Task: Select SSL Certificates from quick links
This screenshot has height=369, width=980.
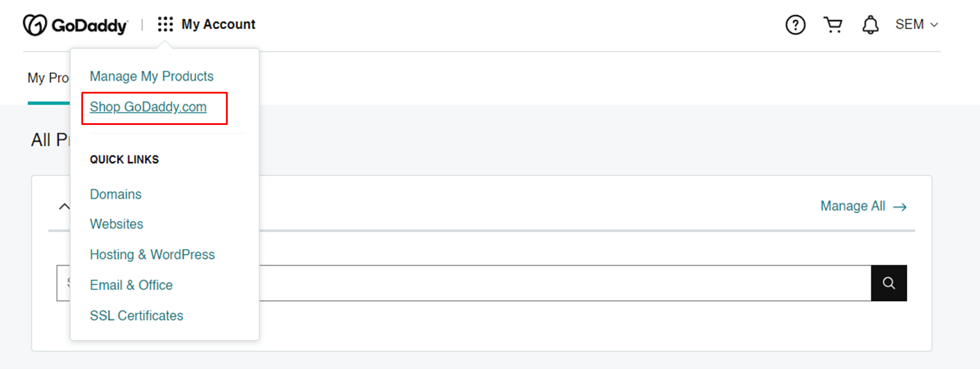Action: [x=136, y=316]
